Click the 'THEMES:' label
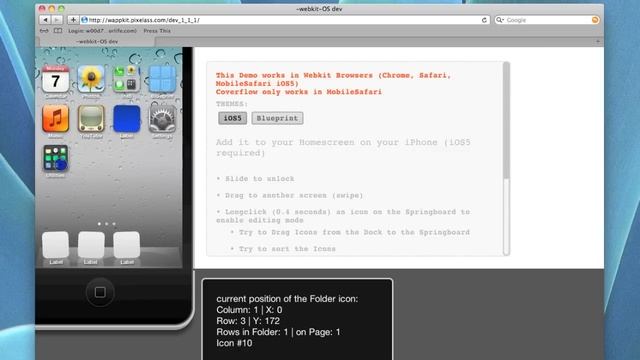Screen dimensions: 640x360 (x=232, y=104)
